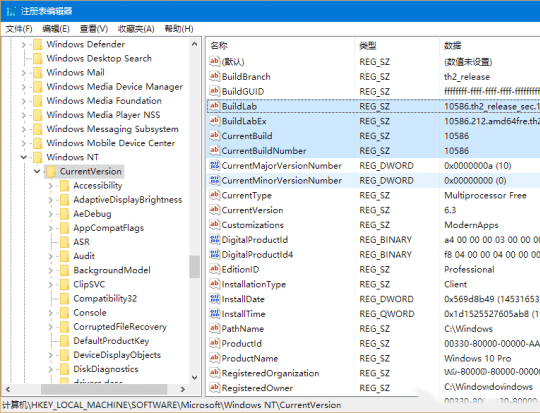The image size is (540, 413).
Task: Click the binary icon of CurrentMajorVersionNumber
Action: (214, 165)
